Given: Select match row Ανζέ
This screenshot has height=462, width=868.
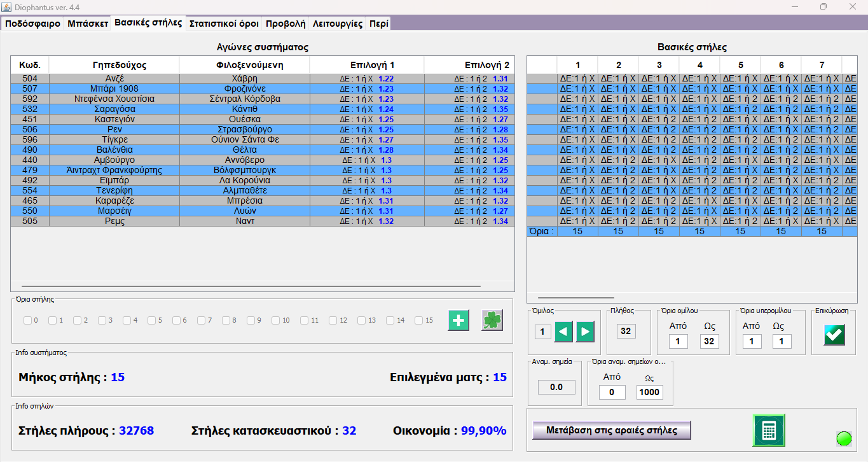Looking at the screenshot, I should 263,78.
